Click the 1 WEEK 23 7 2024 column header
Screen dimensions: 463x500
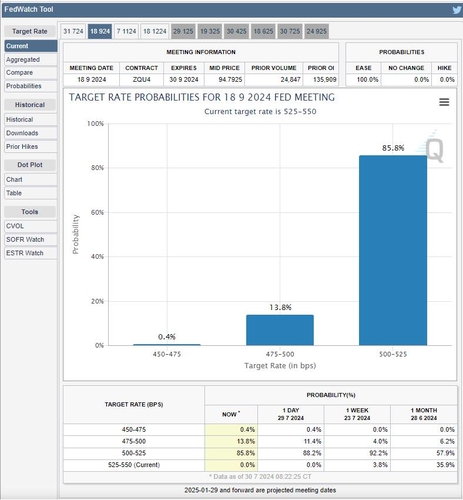(357, 414)
